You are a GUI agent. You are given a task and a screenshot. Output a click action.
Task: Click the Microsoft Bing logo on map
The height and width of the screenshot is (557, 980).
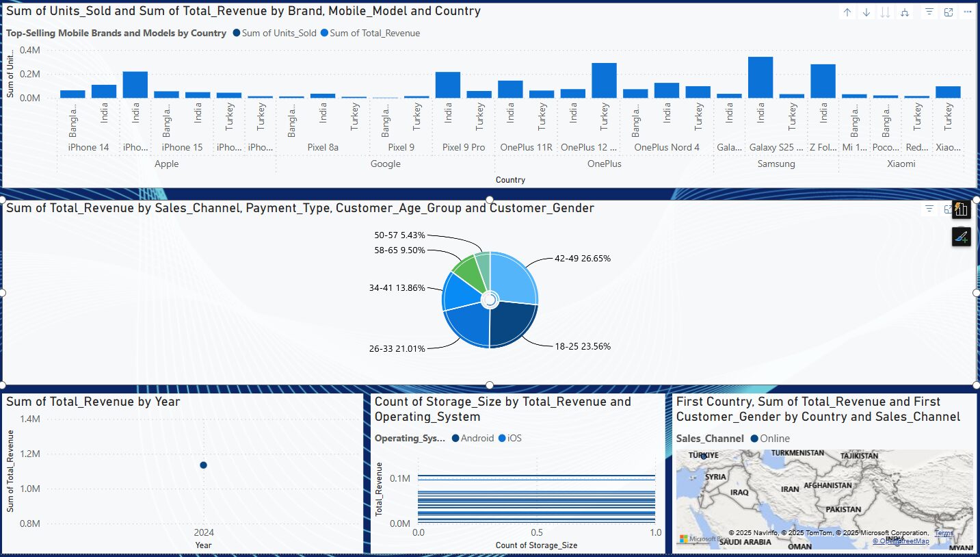704,539
